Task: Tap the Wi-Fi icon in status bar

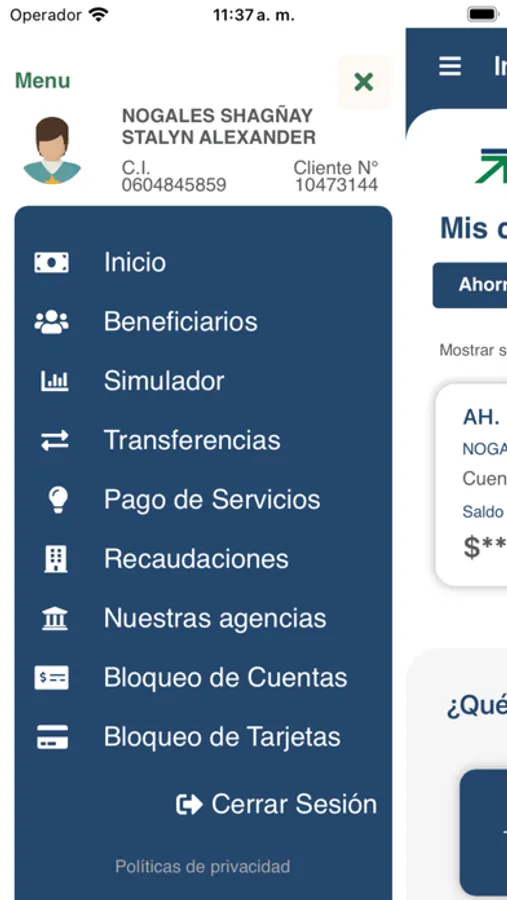Action: 99,15
